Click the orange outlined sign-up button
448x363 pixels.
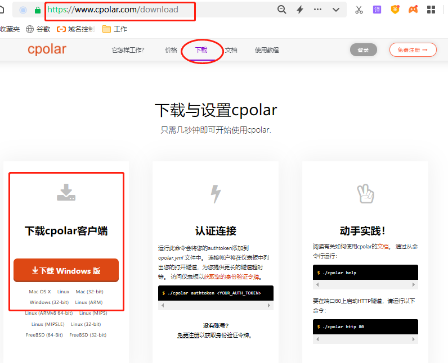[x=413, y=50]
